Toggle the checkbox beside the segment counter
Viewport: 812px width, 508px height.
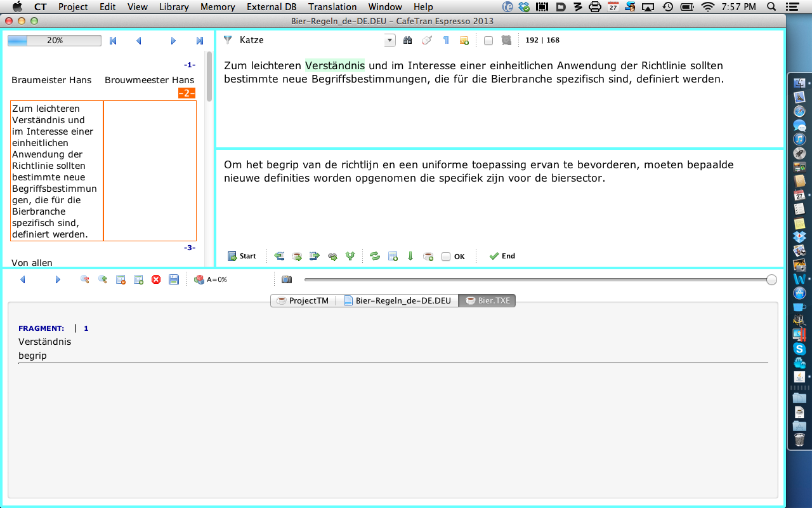point(488,41)
